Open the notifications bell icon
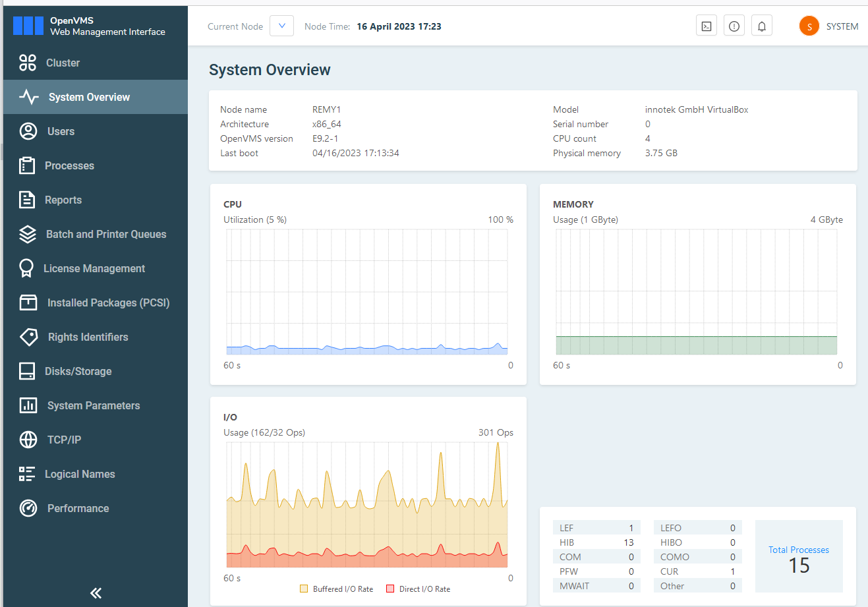The height and width of the screenshot is (607, 868). pyautogui.click(x=762, y=26)
